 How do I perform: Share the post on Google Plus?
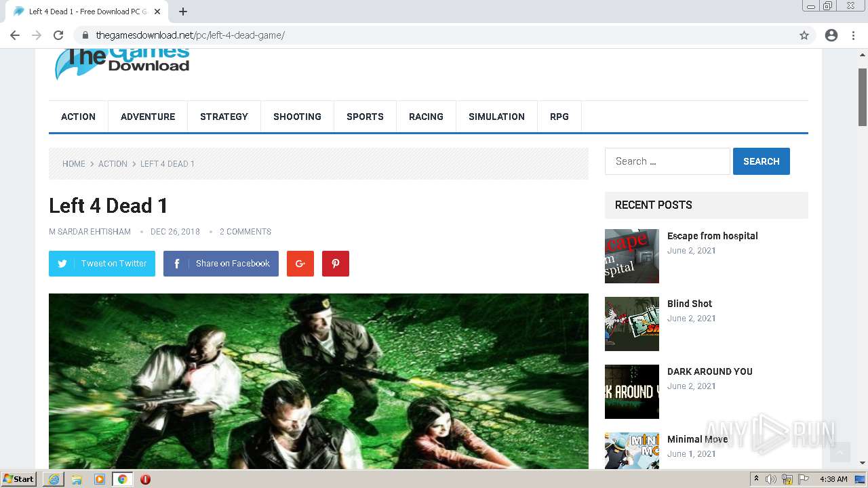[300, 264]
